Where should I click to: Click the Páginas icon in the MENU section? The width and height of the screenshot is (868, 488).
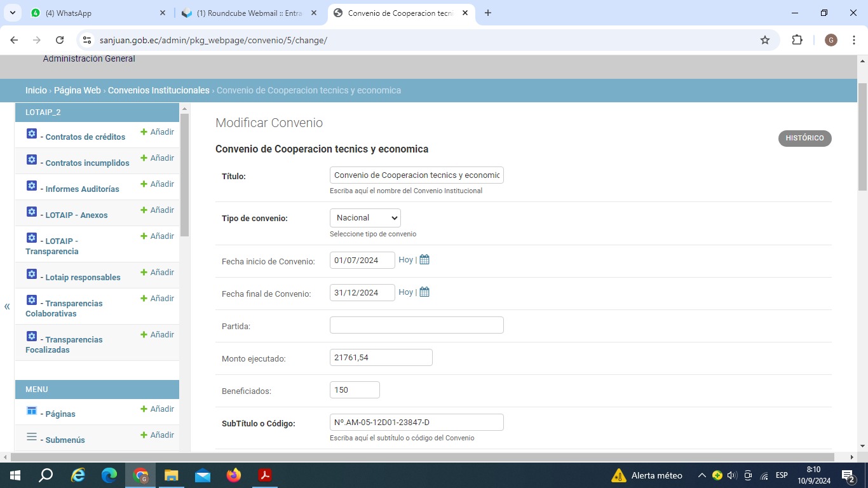click(32, 411)
